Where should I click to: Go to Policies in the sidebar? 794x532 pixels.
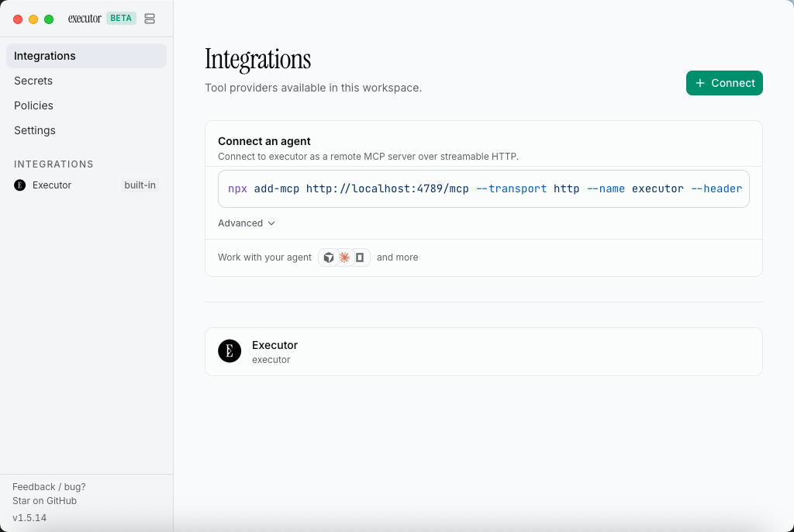coord(86,105)
